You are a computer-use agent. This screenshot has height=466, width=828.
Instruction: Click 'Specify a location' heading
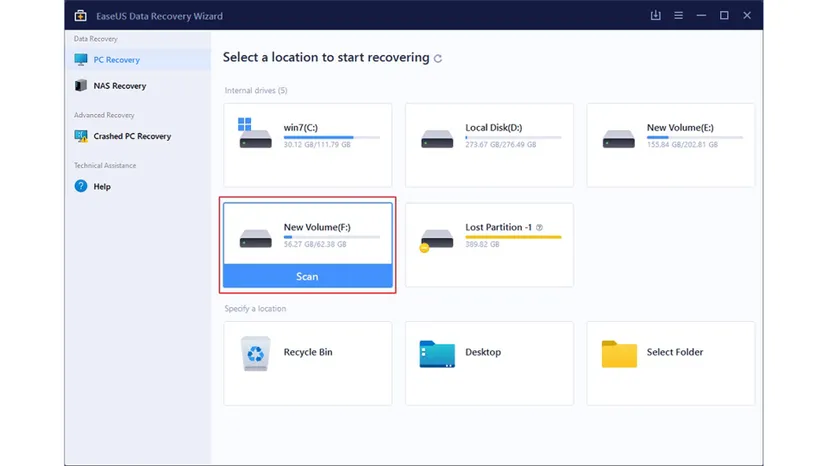[x=255, y=309]
